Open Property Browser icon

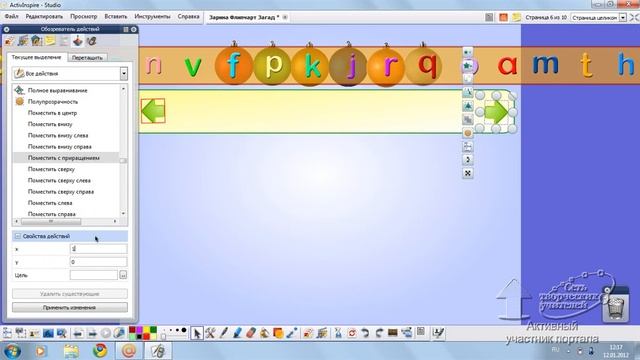(x=64, y=41)
